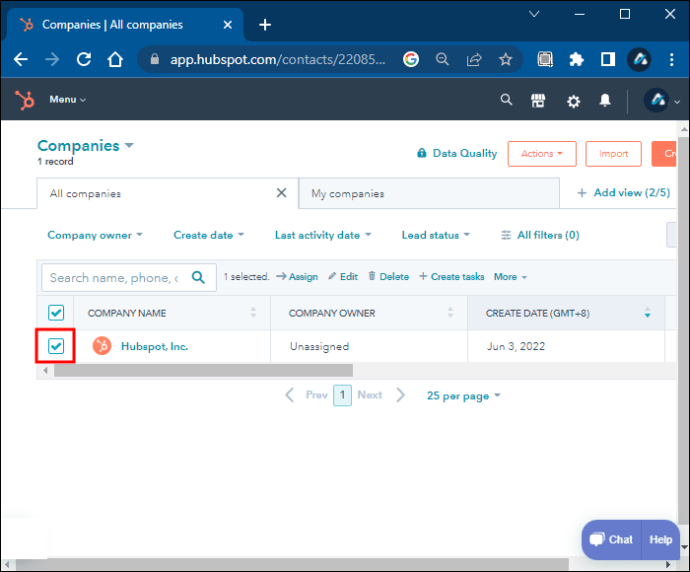The image size is (690, 572).
Task: Open the Chrome profile avatar
Action: (x=639, y=59)
